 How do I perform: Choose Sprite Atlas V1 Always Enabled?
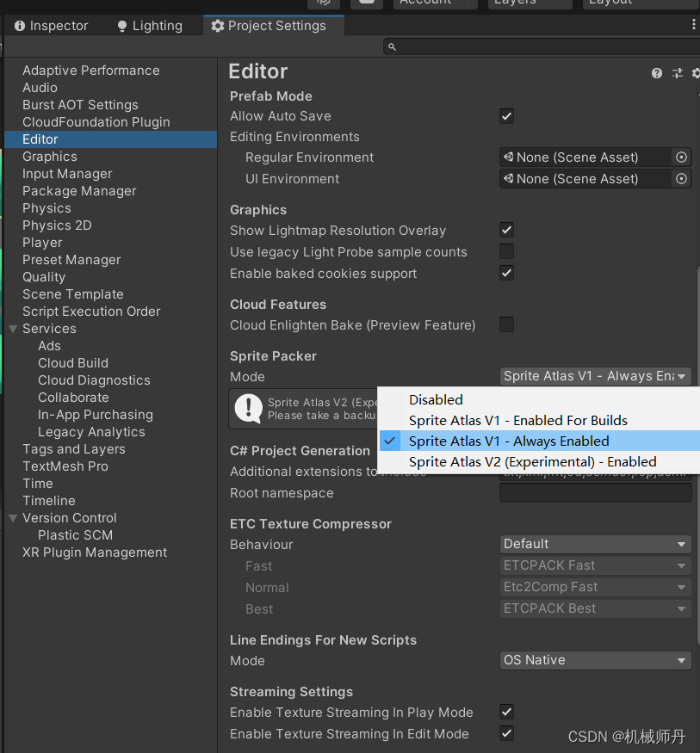pyautogui.click(x=540, y=441)
